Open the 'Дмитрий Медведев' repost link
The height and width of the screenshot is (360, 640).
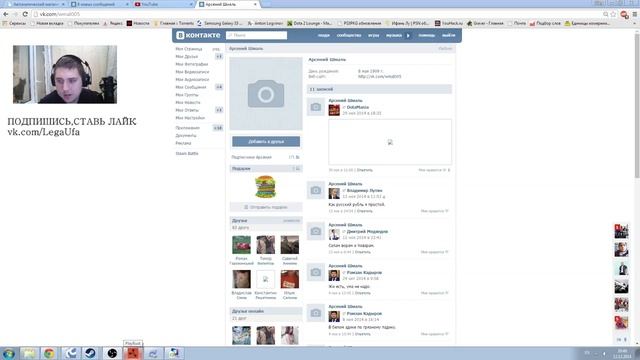point(367,231)
